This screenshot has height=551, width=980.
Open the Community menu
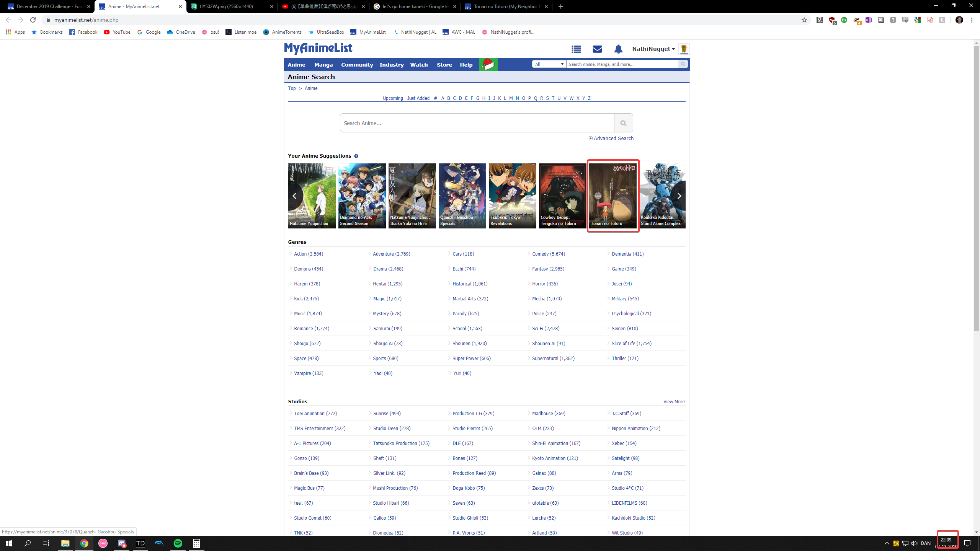(x=357, y=65)
